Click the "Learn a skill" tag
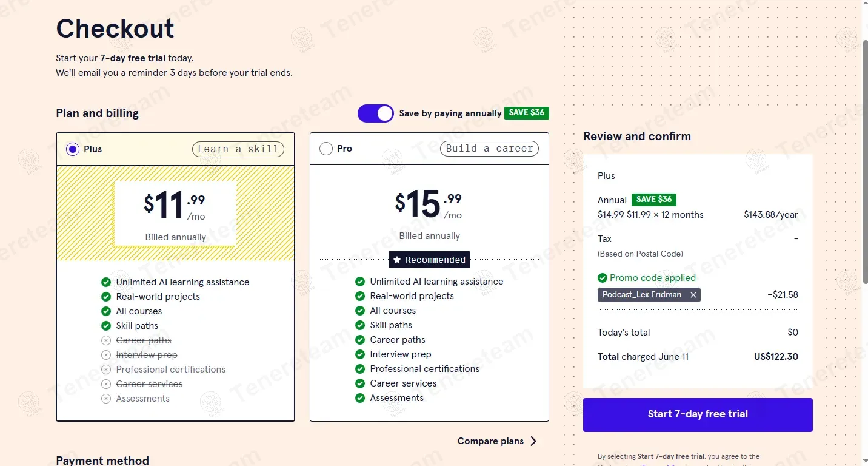The width and height of the screenshot is (868, 466). tap(238, 149)
